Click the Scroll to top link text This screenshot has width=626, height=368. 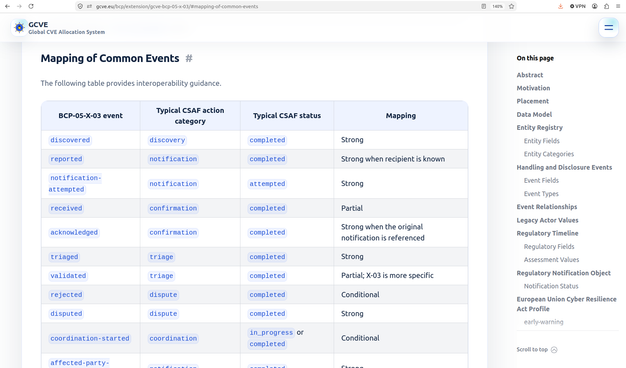[x=532, y=350]
